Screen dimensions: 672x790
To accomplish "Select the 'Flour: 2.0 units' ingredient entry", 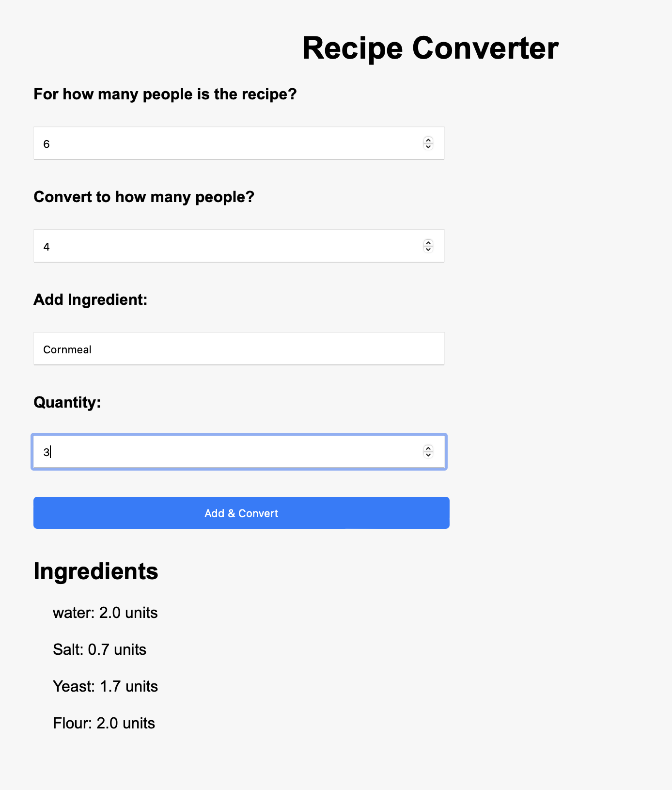I will [x=103, y=723].
